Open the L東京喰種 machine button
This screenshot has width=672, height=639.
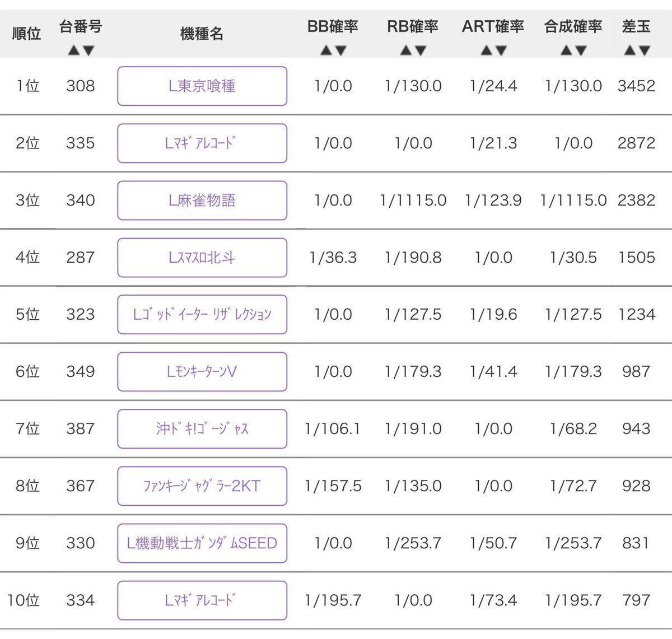tap(202, 86)
